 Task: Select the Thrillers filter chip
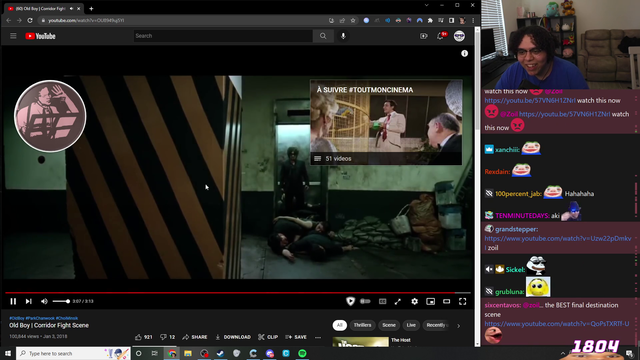[x=362, y=325]
